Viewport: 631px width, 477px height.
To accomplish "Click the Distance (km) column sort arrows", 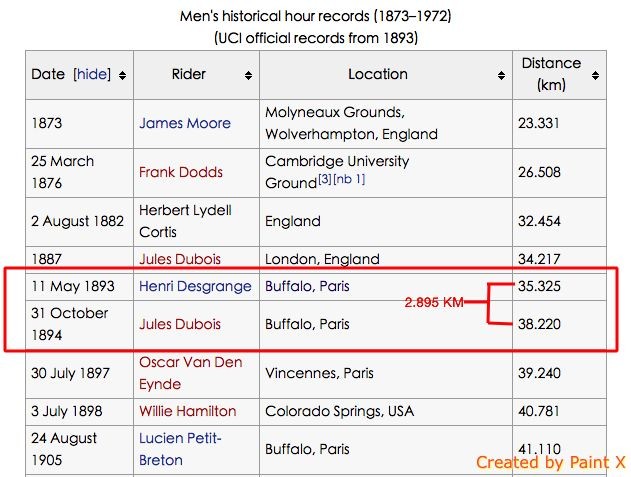I will point(597,75).
